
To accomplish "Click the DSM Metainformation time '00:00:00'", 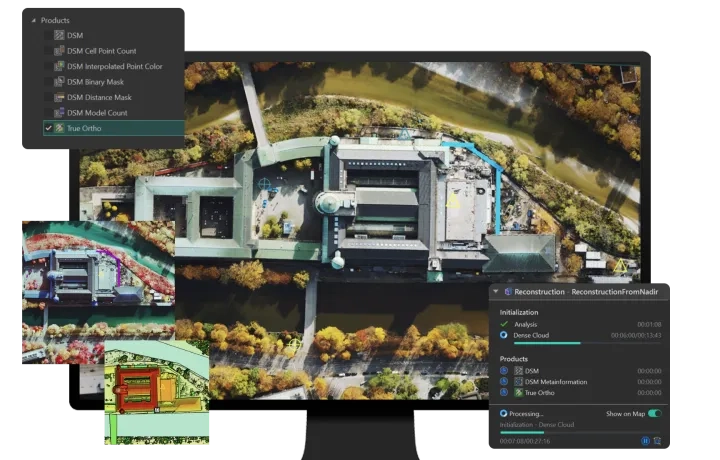I will pos(649,382).
